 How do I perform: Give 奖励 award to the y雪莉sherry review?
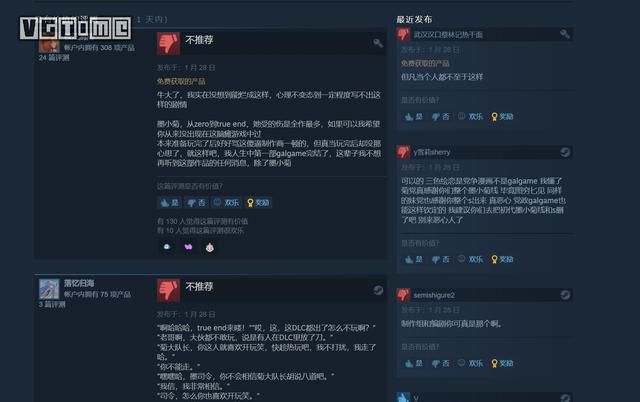[502, 259]
